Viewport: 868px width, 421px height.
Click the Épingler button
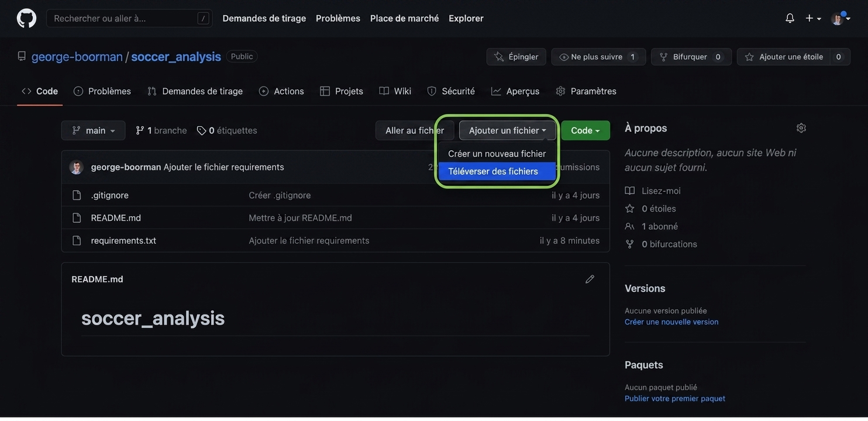516,57
